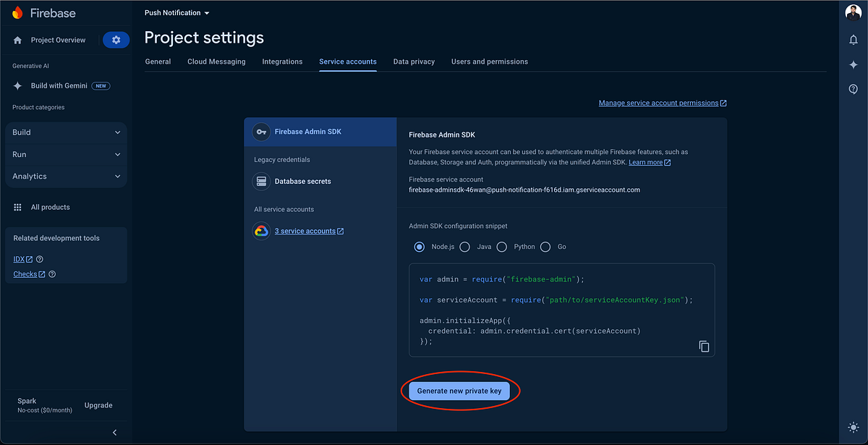Expand the Build category
Screen dimensions: 868x445
(x=66, y=132)
